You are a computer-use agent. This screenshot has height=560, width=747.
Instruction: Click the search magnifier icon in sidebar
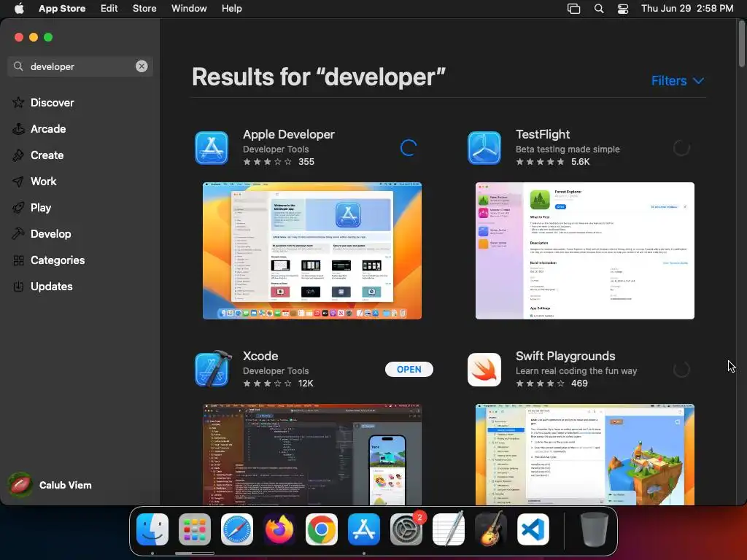18,66
